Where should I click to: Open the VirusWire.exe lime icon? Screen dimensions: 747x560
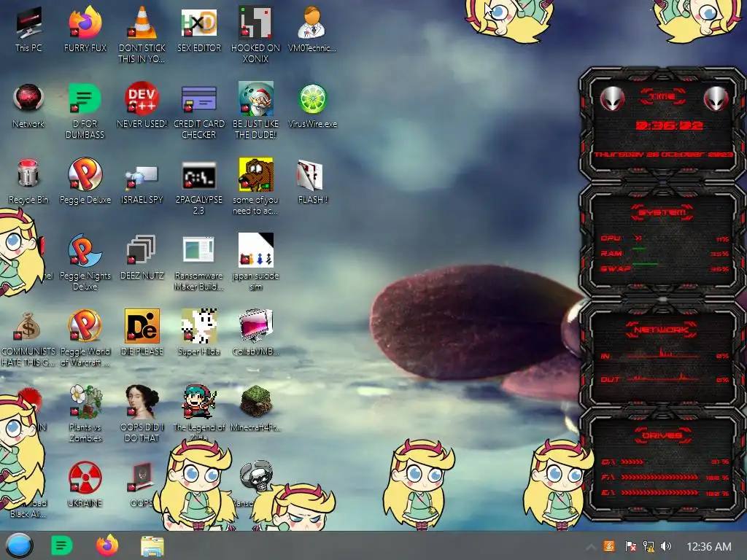[312, 98]
